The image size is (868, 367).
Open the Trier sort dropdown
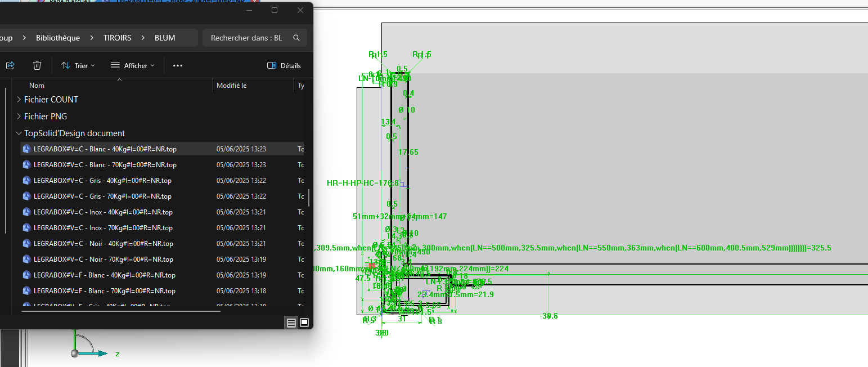coord(78,65)
